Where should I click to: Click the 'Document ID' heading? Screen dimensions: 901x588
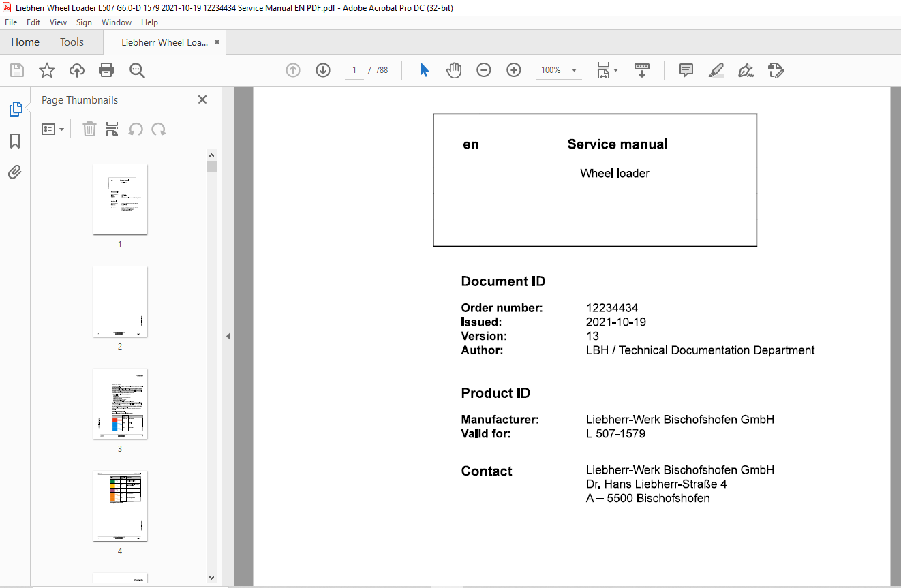pyautogui.click(x=503, y=282)
